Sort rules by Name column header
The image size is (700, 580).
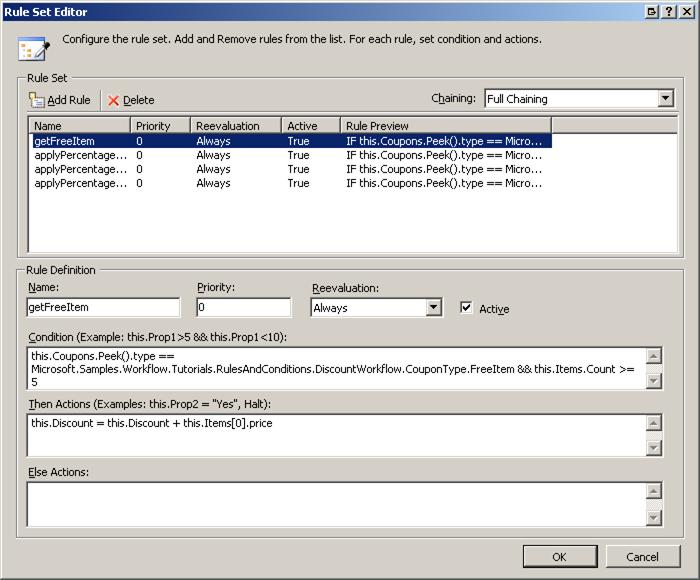[x=80, y=126]
